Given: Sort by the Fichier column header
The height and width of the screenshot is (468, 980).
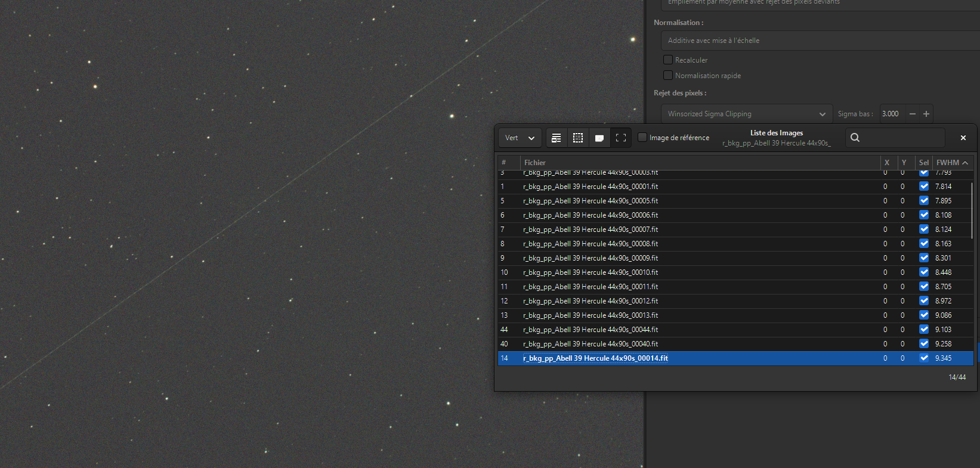Looking at the screenshot, I should pyautogui.click(x=700, y=162).
